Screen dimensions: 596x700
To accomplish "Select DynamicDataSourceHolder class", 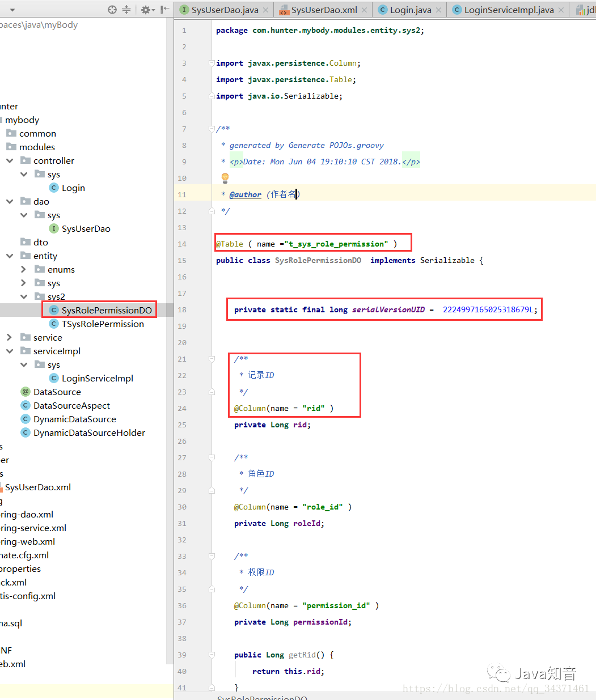I will pos(89,433).
